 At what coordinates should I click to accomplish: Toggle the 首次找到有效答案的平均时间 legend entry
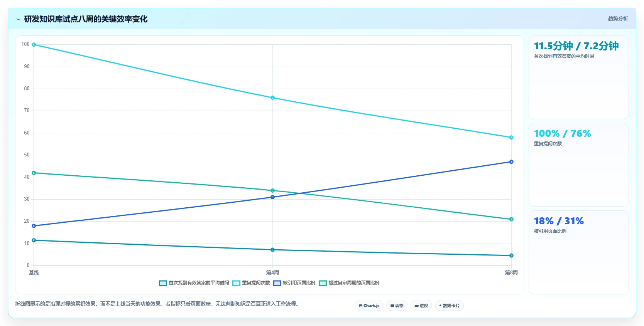[x=194, y=283]
